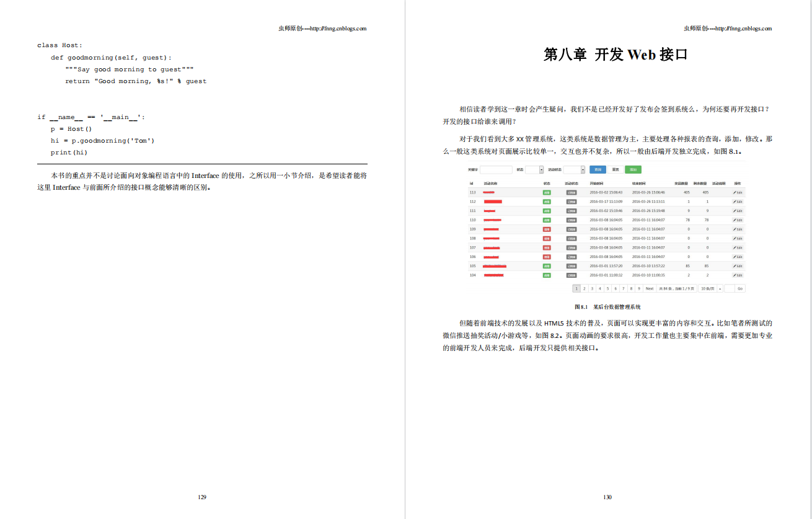This screenshot has width=812, height=519.
Task: Click the Edit pencil for row 111
Action: tap(738, 211)
